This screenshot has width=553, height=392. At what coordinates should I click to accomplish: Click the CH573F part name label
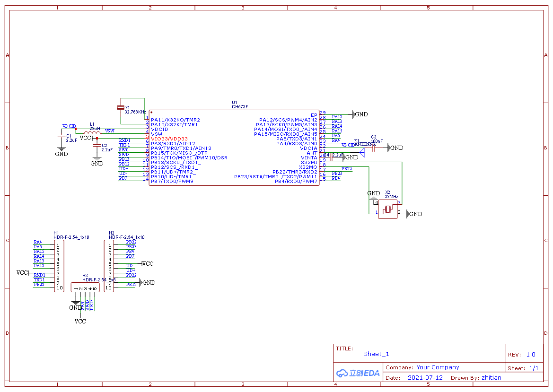coord(239,107)
